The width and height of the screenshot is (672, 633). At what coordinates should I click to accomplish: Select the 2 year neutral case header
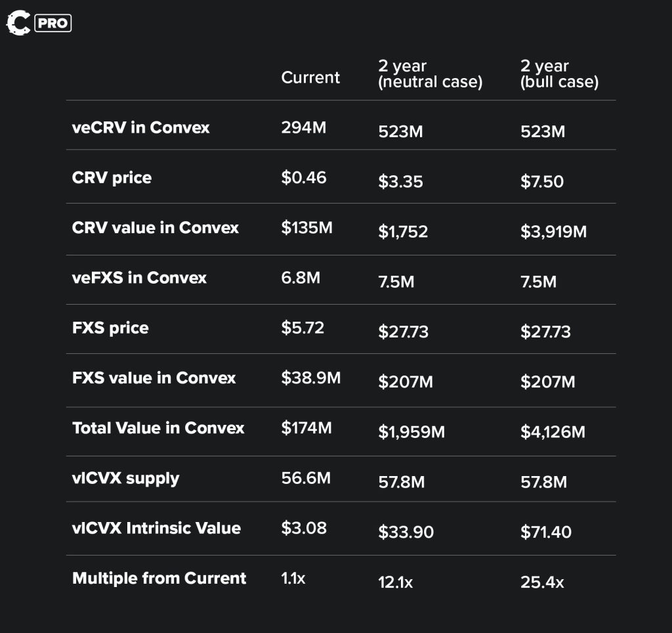pyautogui.click(x=430, y=74)
